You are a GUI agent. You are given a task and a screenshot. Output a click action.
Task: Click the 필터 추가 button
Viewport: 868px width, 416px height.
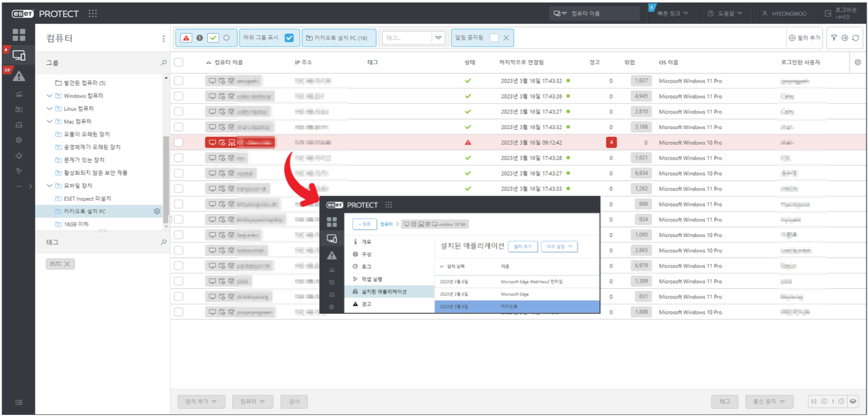(x=805, y=38)
